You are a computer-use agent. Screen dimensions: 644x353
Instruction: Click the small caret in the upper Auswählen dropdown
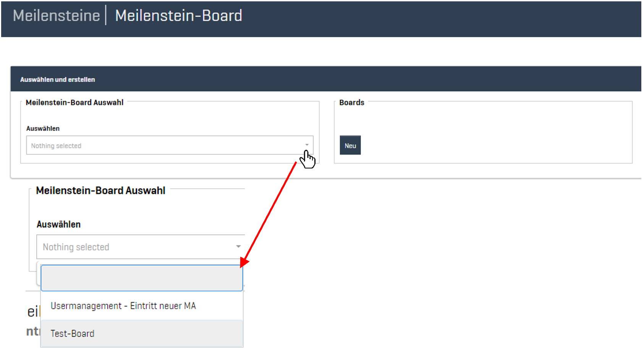tap(307, 145)
